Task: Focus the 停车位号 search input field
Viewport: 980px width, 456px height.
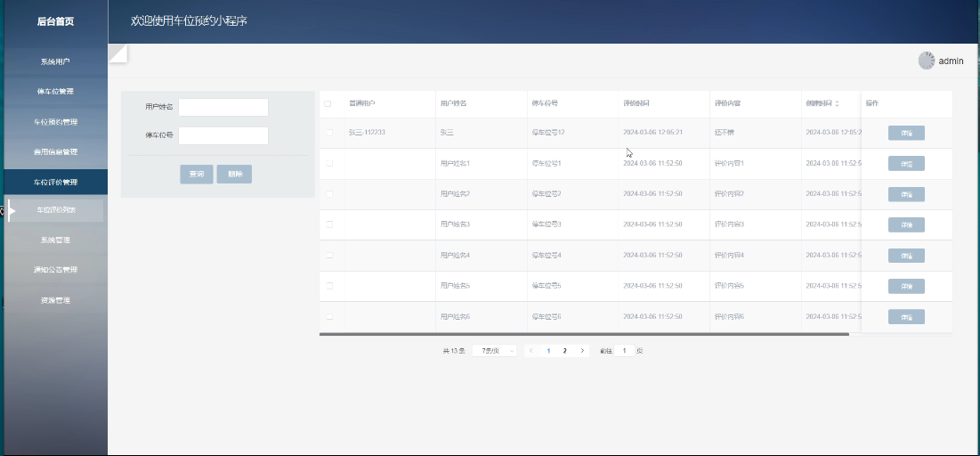Action: click(223, 135)
